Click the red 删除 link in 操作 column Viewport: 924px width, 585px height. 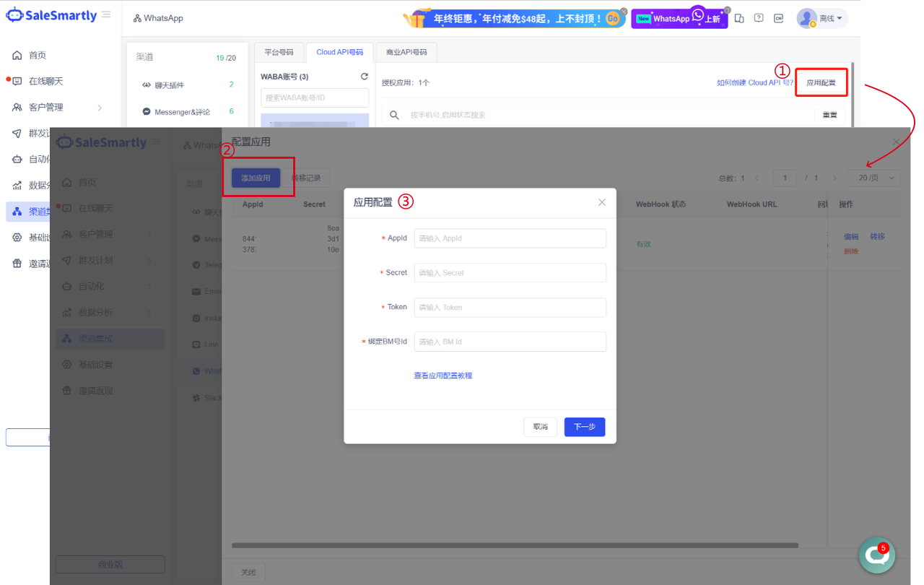tap(851, 251)
